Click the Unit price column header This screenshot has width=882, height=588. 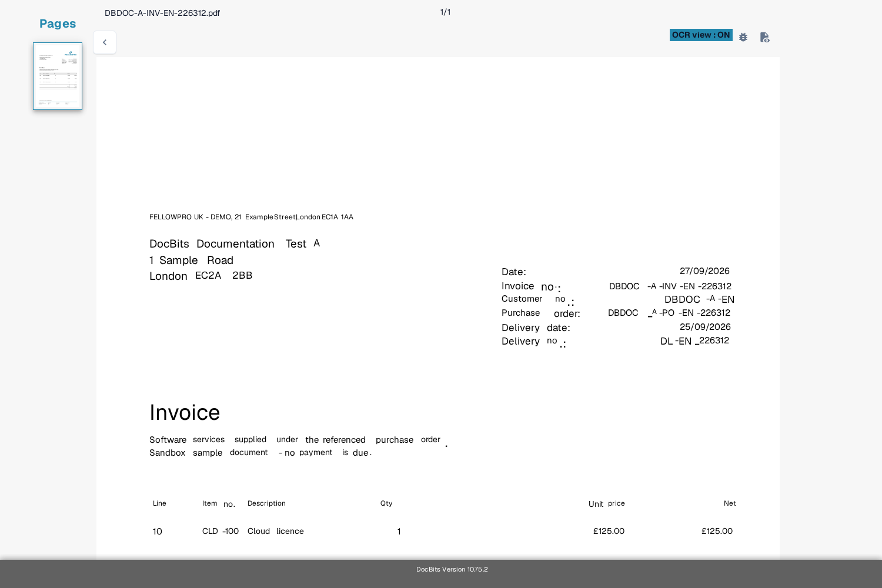(607, 504)
